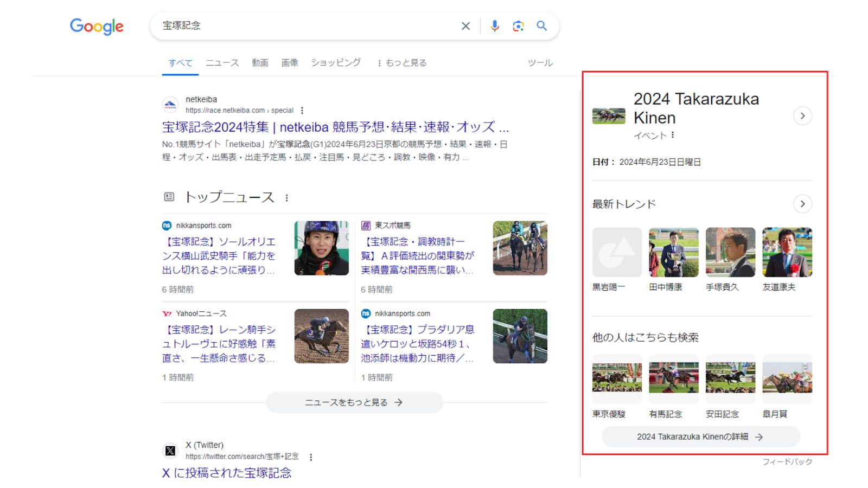The image size is (868, 488).
Task: Click the トップニュース newspaper icon
Action: pos(169,197)
